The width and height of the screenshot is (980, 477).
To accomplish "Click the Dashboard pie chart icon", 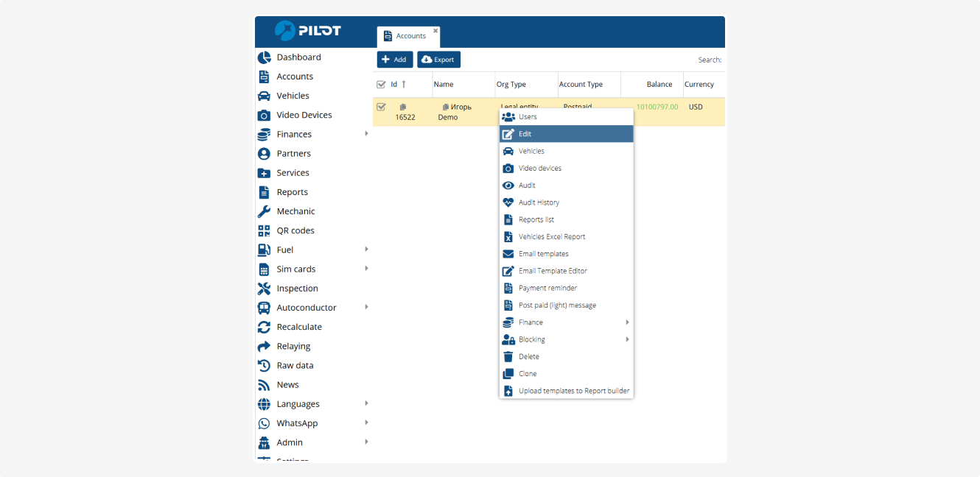I will tap(264, 57).
